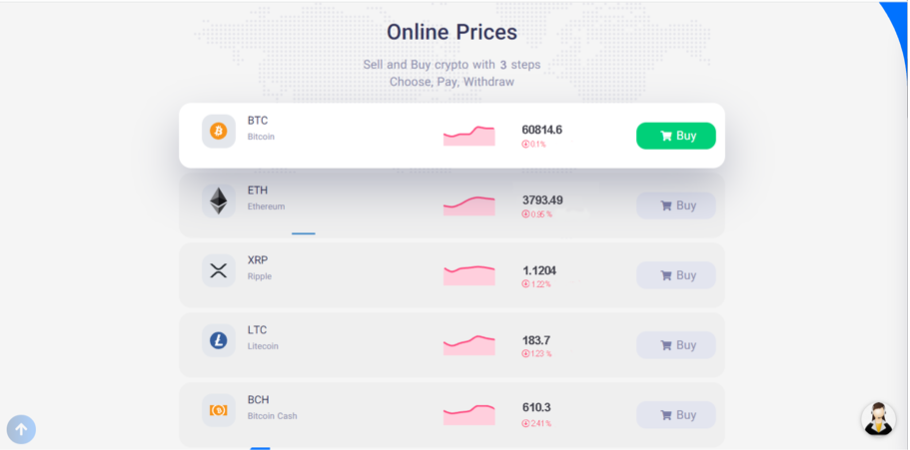The height and width of the screenshot is (450, 910).
Task: Buy Bitcoin with the green Buy button
Action: tap(676, 136)
